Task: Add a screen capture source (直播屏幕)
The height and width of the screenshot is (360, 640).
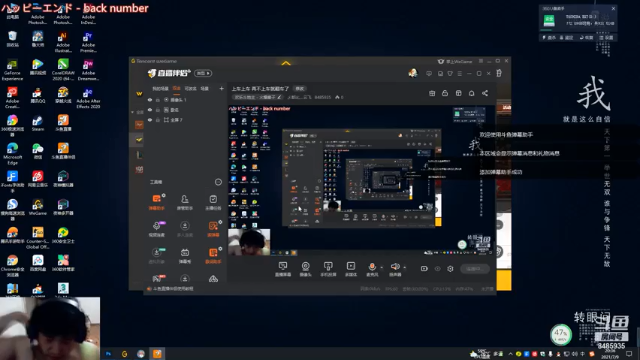Action: (282, 269)
